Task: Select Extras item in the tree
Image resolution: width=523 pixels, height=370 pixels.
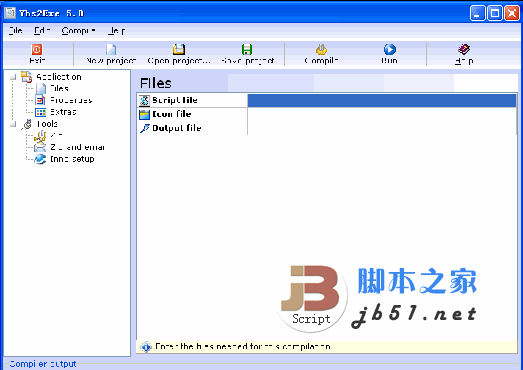Action: pyautogui.click(x=63, y=112)
